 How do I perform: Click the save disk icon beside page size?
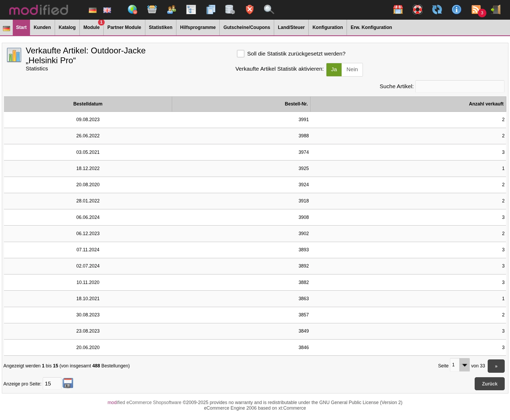(x=68, y=383)
